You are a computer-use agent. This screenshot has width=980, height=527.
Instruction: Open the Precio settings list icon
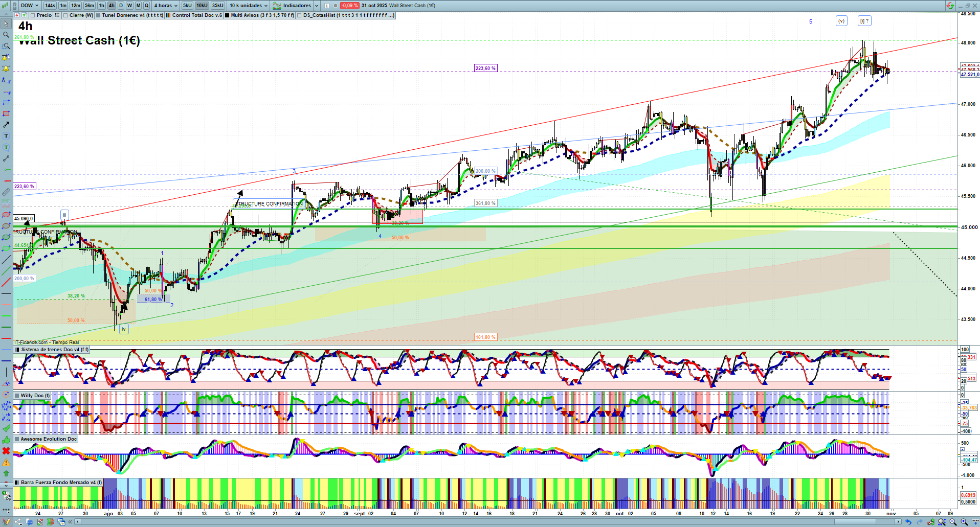tap(57, 15)
